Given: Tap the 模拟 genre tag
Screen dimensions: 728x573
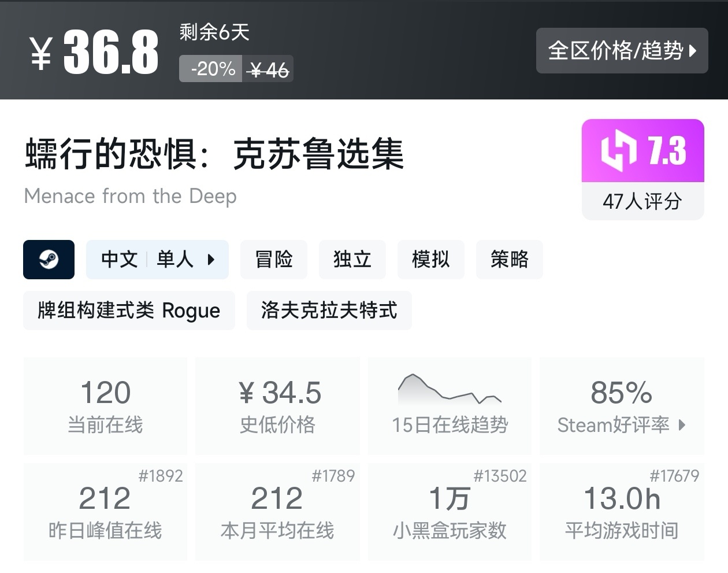Looking at the screenshot, I should coord(430,260).
